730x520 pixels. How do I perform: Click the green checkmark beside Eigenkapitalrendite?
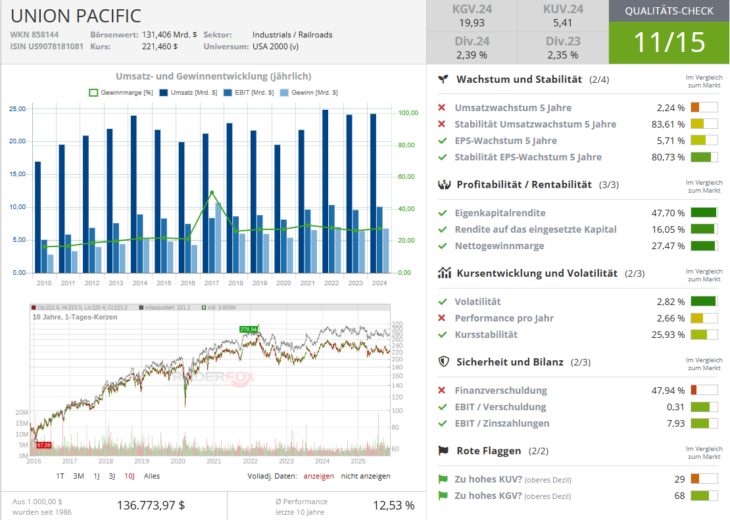(x=443, y=213)
